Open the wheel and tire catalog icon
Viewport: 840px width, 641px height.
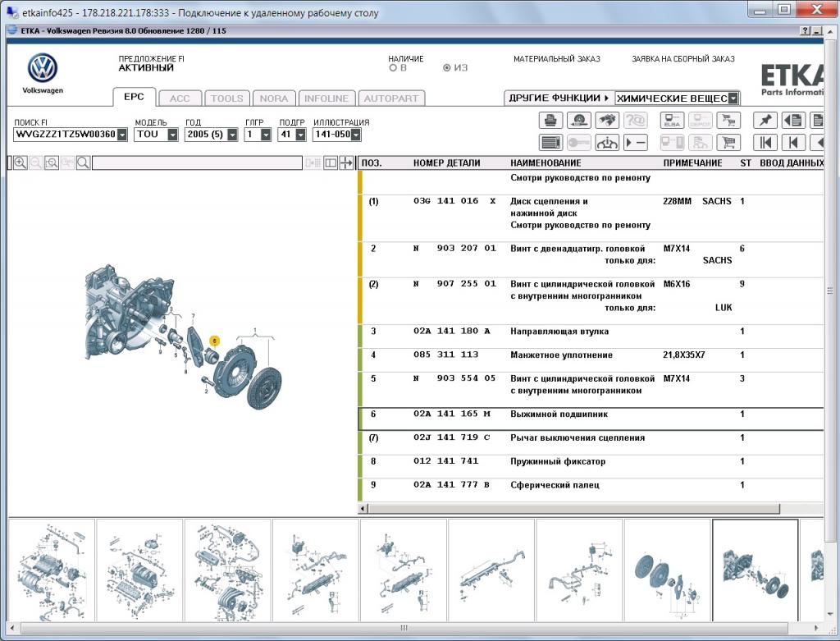coord(578,120)
